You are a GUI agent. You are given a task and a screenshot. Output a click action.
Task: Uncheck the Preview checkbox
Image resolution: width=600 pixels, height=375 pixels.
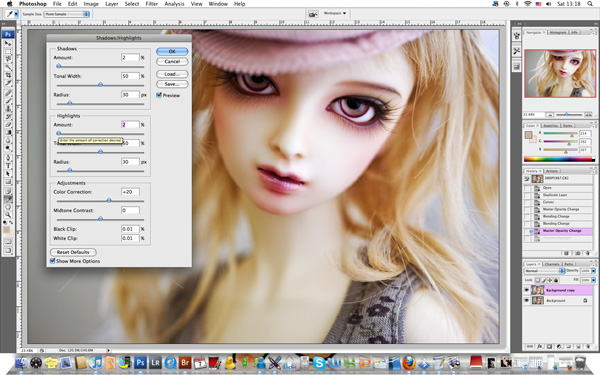[x=159, y=95]
